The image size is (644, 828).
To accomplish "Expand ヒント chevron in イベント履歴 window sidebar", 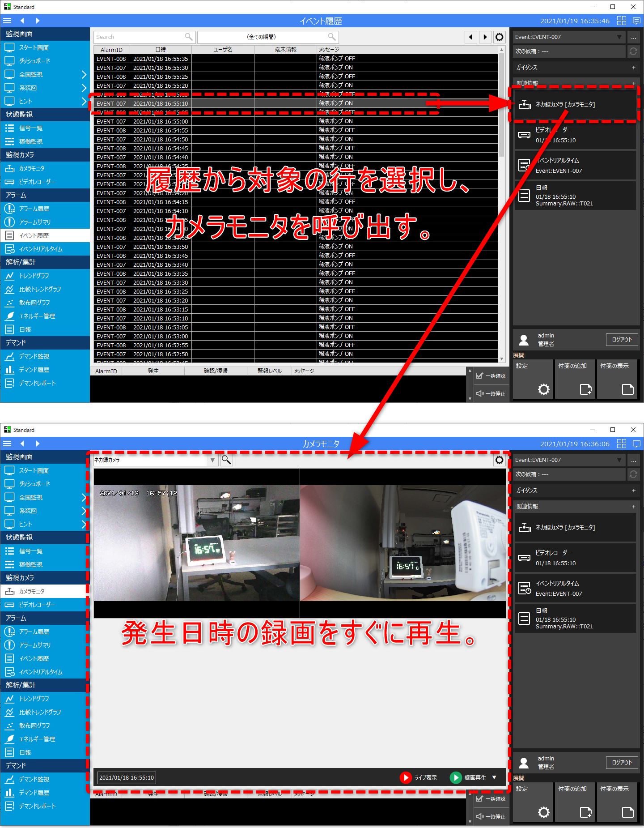I will pos(84,101).
